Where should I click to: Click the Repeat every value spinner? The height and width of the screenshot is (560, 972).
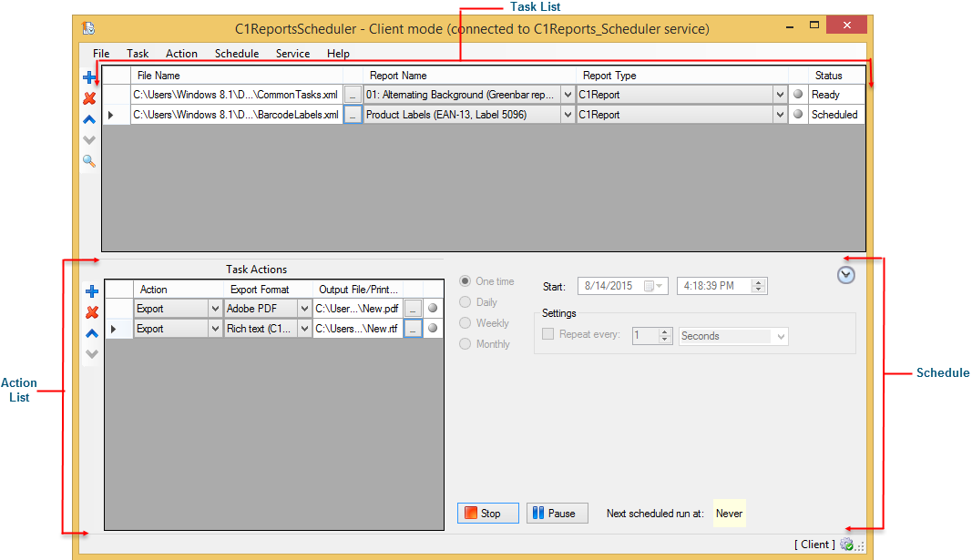pos(664,336)
